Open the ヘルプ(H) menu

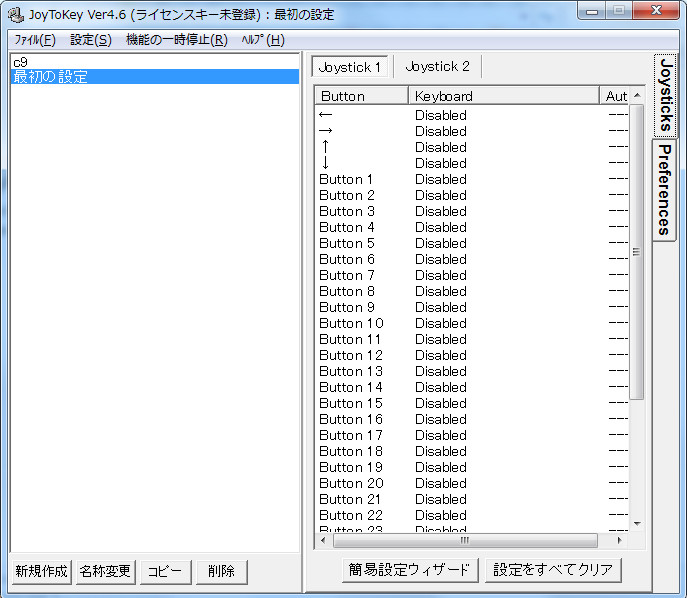pos(263,40)
